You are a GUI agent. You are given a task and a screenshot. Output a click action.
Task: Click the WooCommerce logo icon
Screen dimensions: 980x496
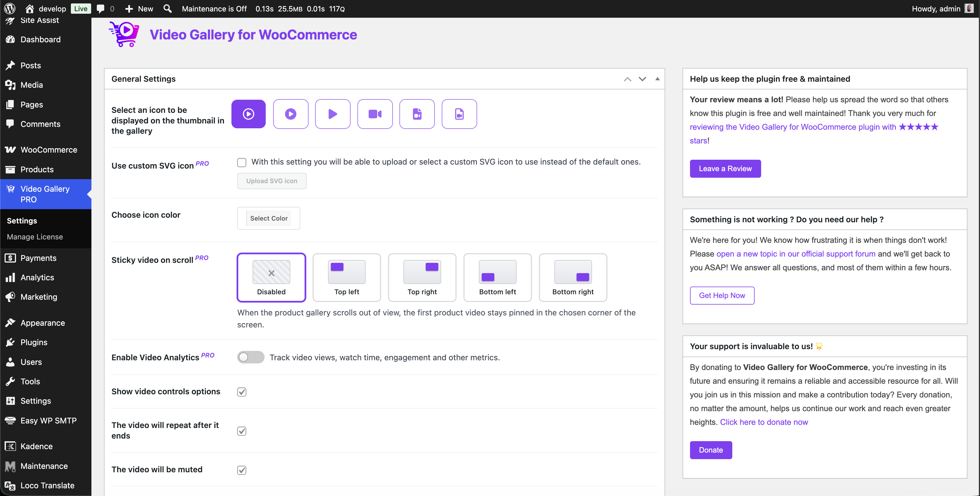[11, 150]
